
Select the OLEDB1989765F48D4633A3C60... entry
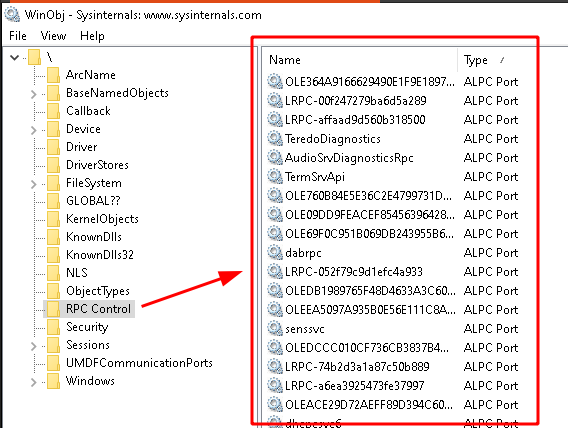(370, 291)
